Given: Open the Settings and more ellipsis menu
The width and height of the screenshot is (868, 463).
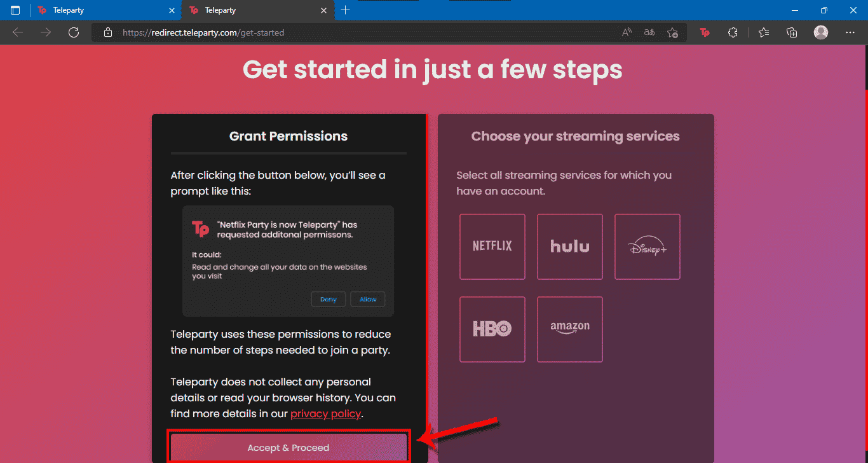Looking at the screenshot, I should (x=850, y=32).
